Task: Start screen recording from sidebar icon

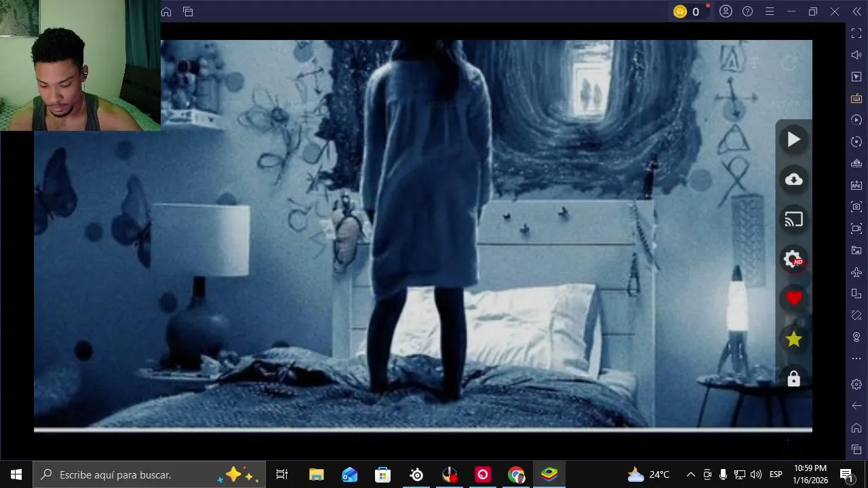Action: tap(856, 228)
